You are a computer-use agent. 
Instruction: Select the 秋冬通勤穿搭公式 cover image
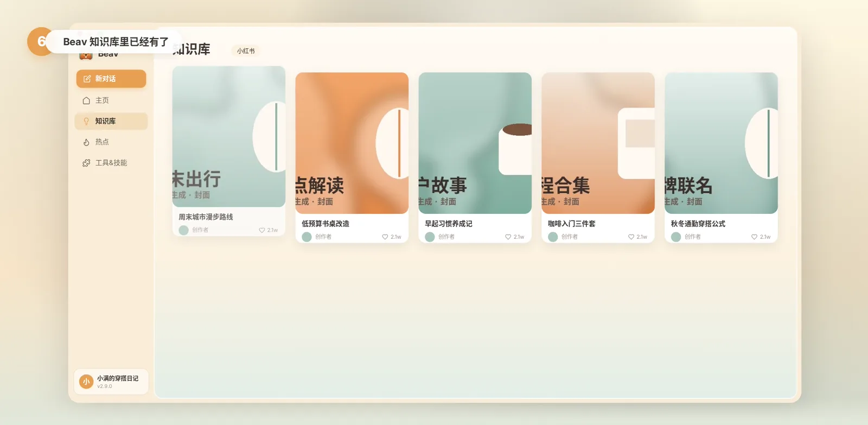(x=722, y=143)
